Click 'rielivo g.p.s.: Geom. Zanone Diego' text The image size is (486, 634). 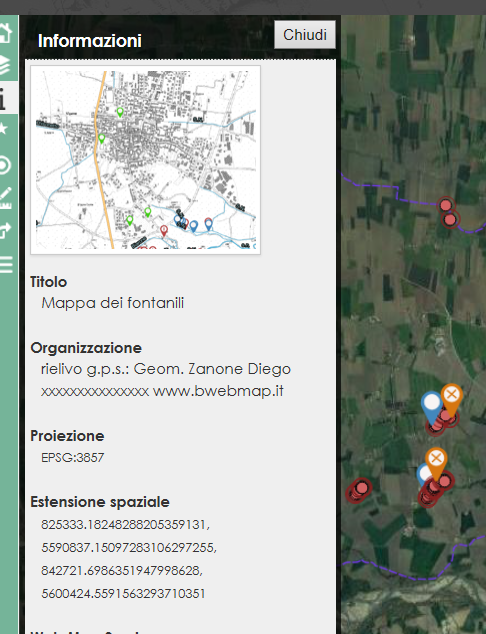(166, 369)
